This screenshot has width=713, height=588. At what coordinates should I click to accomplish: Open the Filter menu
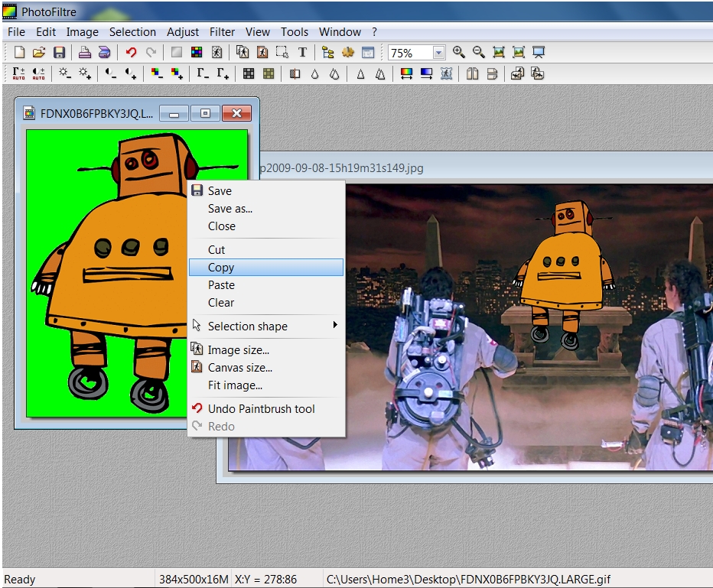point(222,32)
